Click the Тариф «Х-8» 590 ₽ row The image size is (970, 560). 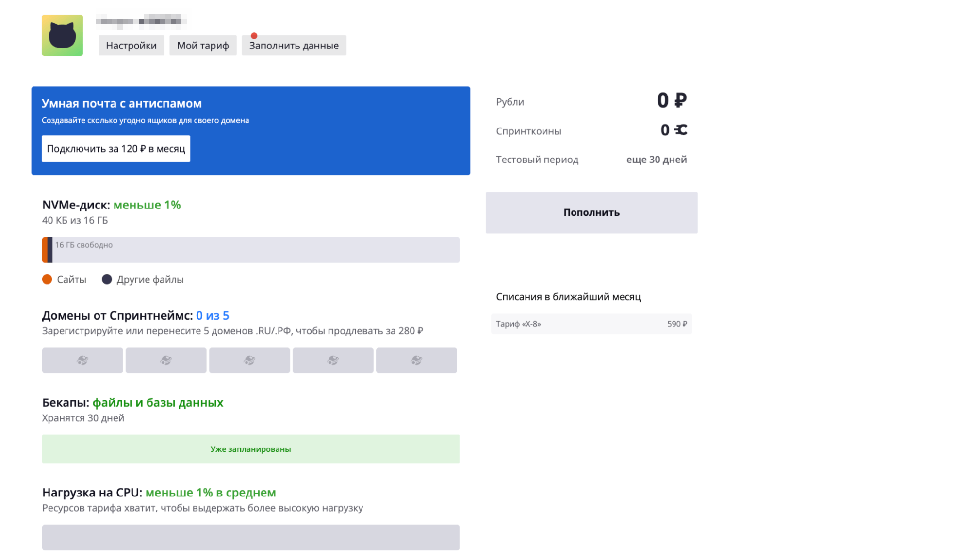click(x=592, y=324)
